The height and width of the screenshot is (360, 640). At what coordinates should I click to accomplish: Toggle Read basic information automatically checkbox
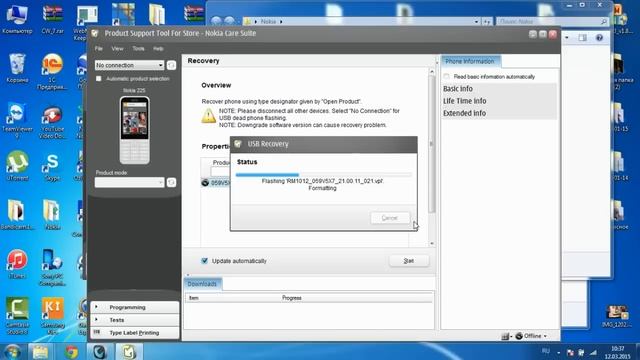(447, 76)
